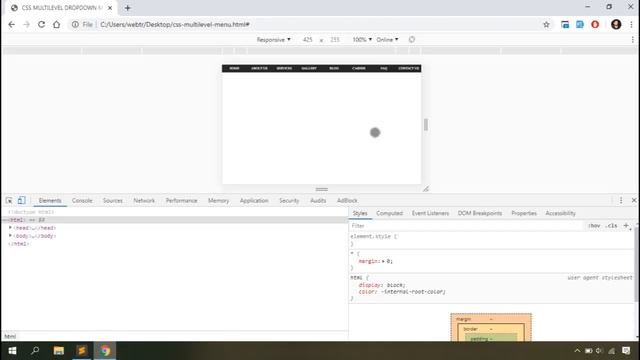Switch to the Performance tab
Screen dimensions: 640x360
pos(181,200)
